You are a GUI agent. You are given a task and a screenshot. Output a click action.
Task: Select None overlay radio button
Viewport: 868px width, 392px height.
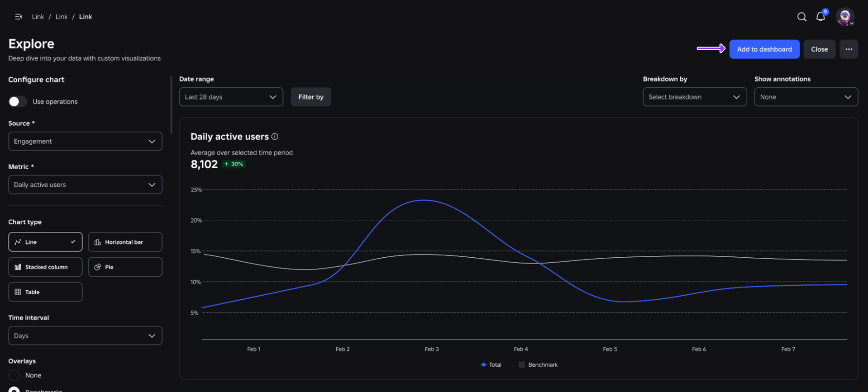pyautogui.click(x=14, y=375)
